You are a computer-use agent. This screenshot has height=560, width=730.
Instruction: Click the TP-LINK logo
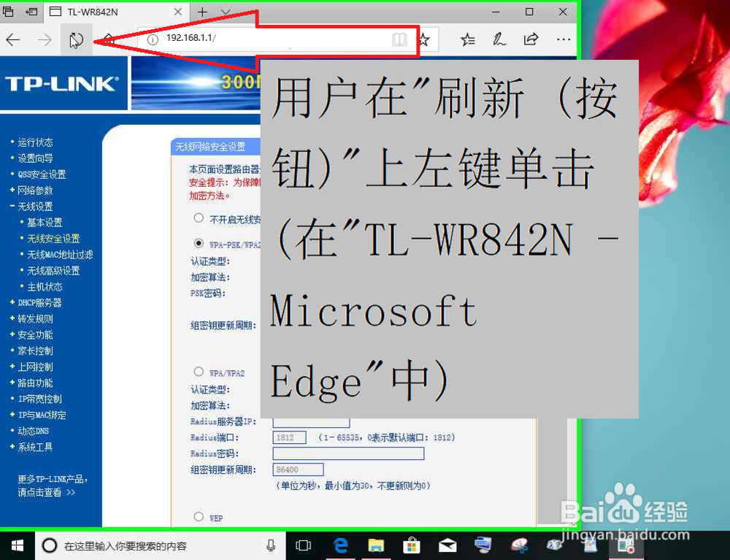tap(62, 84)
